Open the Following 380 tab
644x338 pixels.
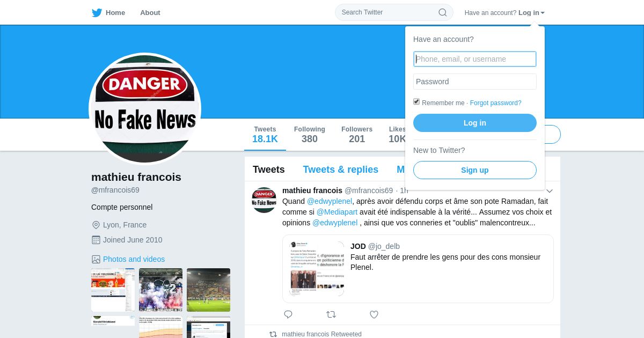pos(310,135)
